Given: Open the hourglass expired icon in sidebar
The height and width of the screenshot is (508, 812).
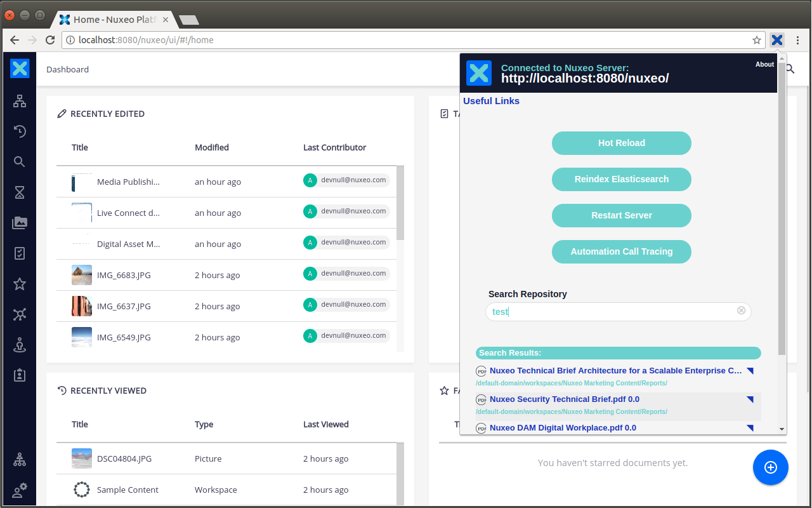Looking at the screenshot, I should (20, 192).
